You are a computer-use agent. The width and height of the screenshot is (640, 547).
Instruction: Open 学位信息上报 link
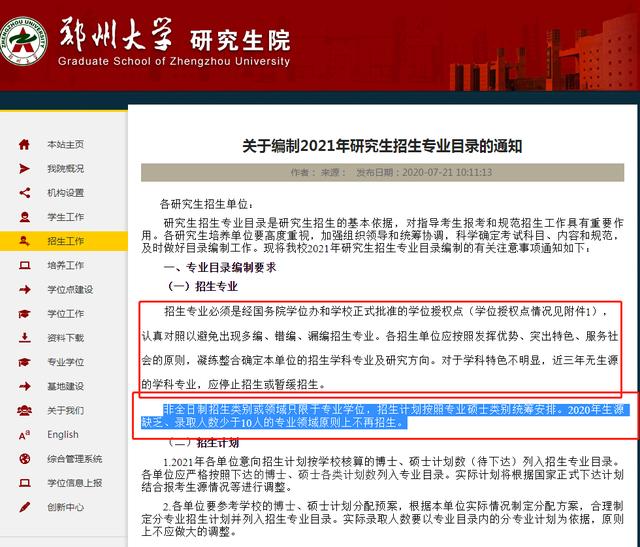tap(74, 483)
